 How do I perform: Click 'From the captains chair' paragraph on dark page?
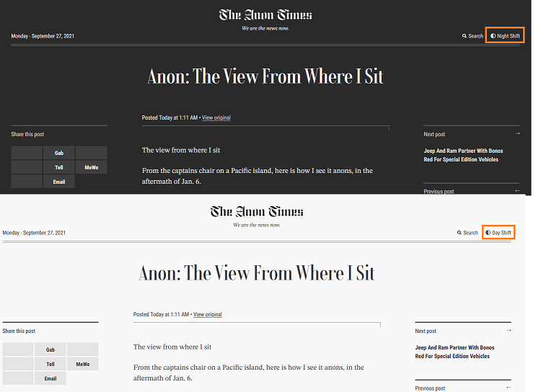(x=257, y=176)
